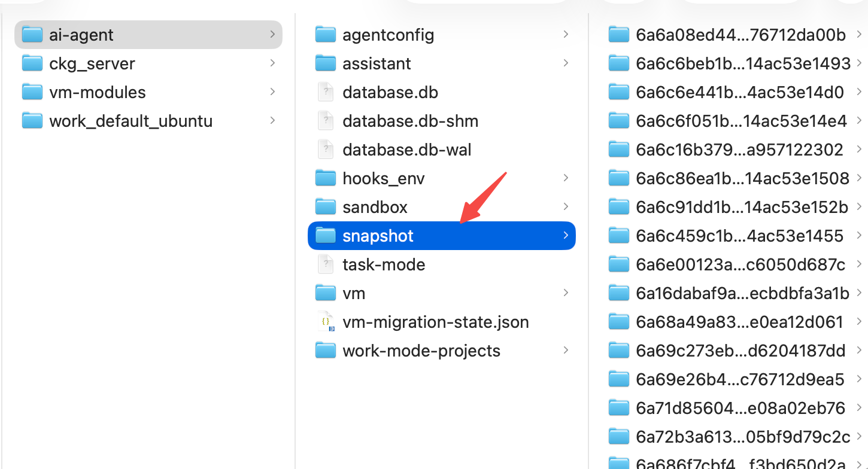Click the sandbox folder icon
Viewport: 868px width, 469px height.
[x=326, y=207]
